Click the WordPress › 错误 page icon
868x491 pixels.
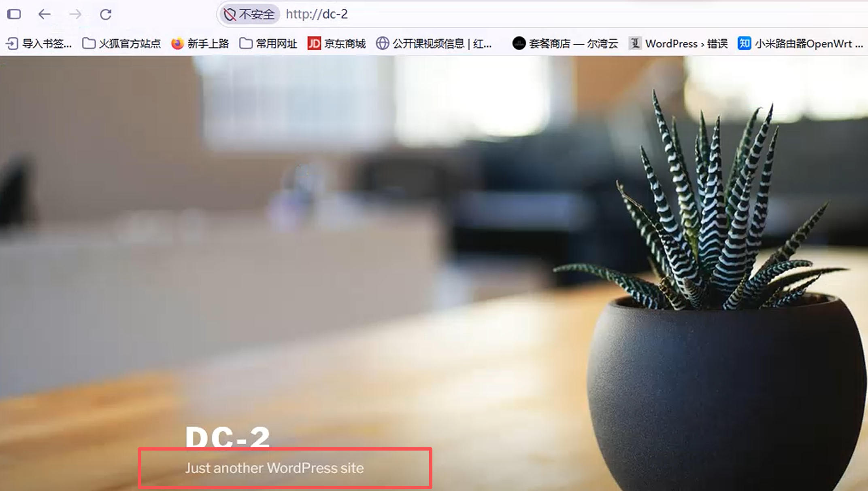point(635,43)
